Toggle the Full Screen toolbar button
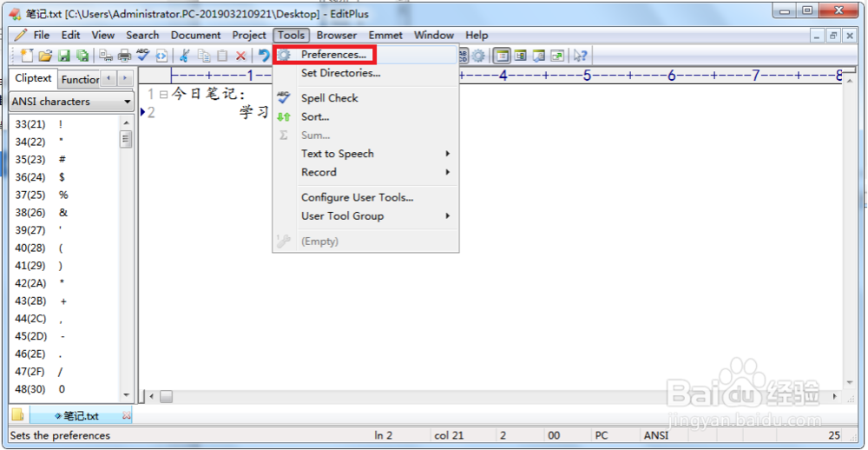 pyautogui.click(x=557, y=56)
